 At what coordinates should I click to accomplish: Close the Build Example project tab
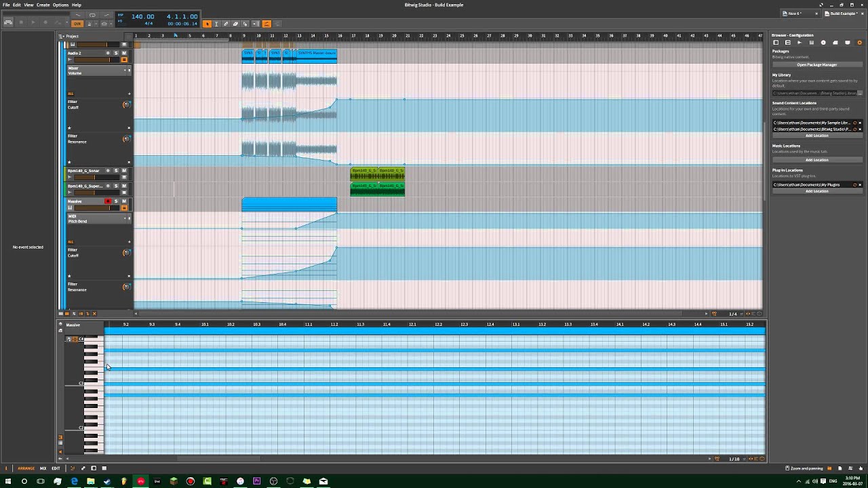point(863,14)
